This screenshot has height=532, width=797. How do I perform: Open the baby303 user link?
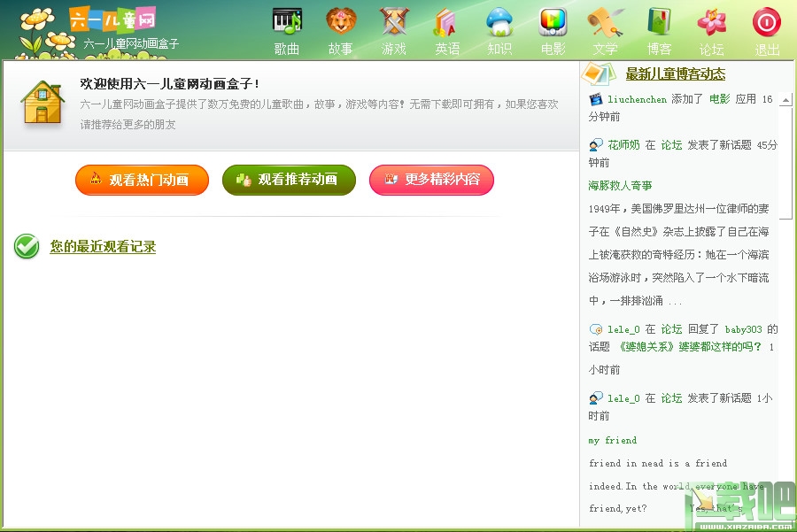[x=743, y=329]
